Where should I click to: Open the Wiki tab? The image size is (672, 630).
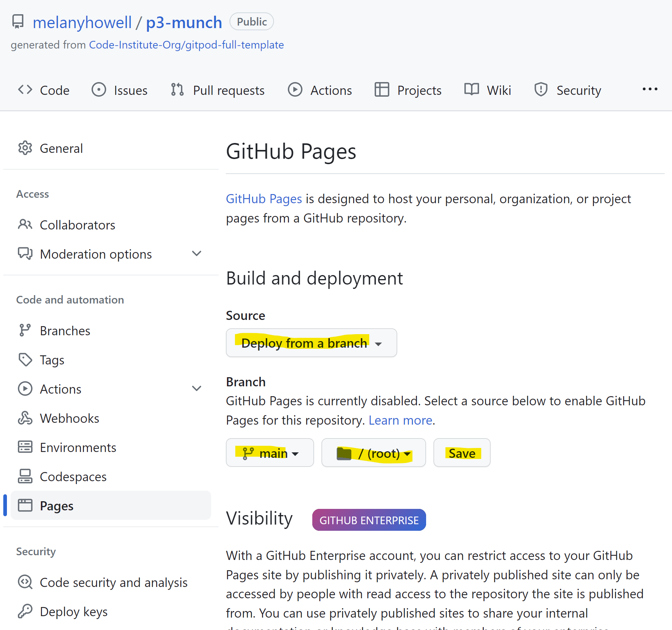coord(488,90)
